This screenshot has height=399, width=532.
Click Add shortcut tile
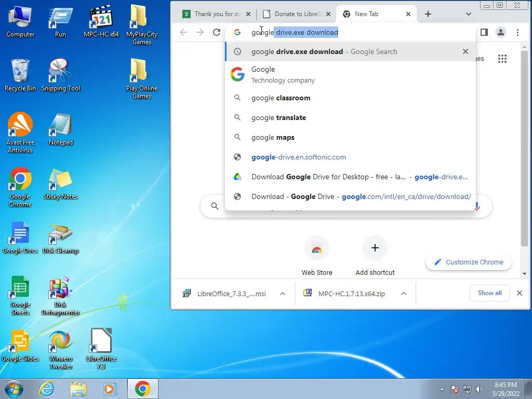click(375, 257)
